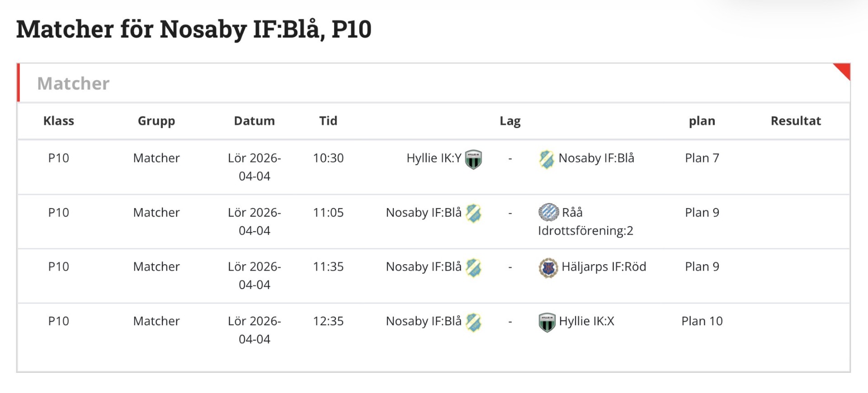Open Hyllie IK:Y team link
868x393 pixels.
[434, 158]
